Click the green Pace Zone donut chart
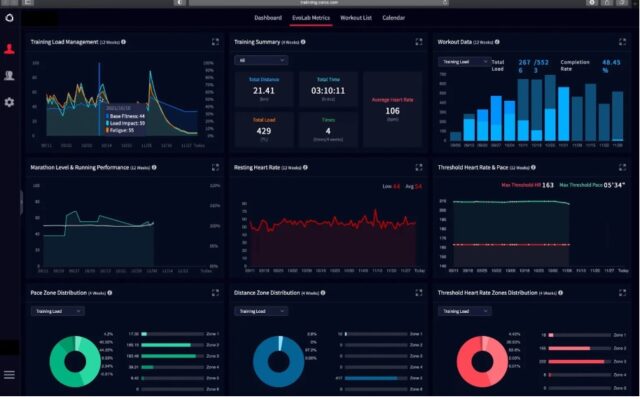Image resolution: width=640 pixels, height=399 pixels. tap(75, 361)
